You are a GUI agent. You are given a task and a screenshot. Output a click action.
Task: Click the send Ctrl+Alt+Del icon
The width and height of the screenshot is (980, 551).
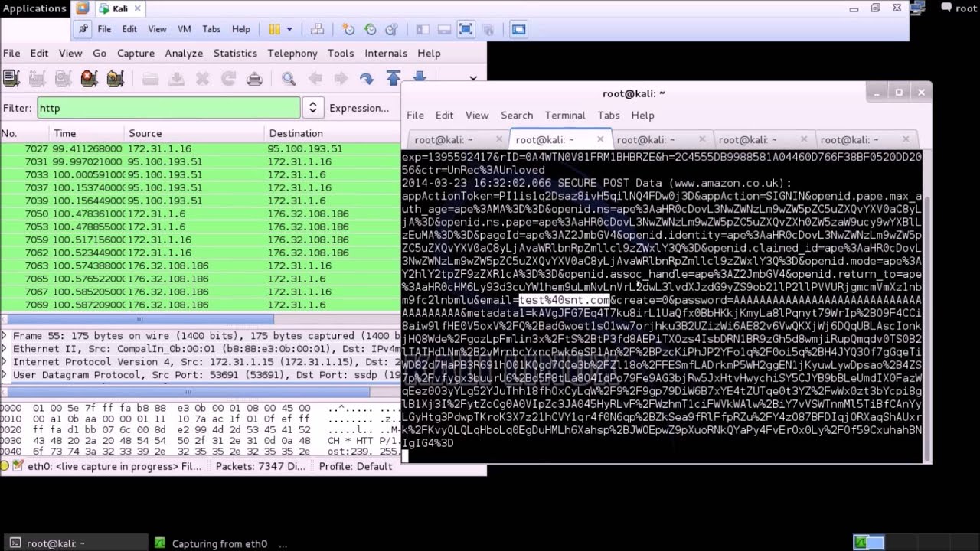point(317,29)
